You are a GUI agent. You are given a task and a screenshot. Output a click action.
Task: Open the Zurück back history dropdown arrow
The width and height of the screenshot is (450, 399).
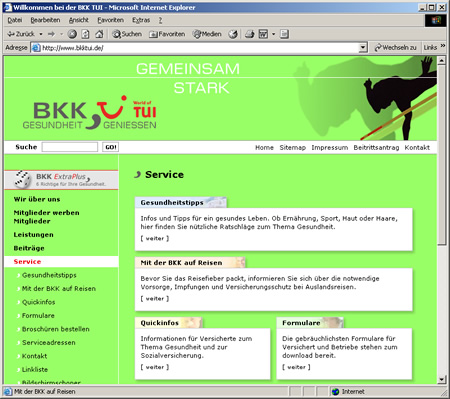pyautogui.click(x=41, y=34)
